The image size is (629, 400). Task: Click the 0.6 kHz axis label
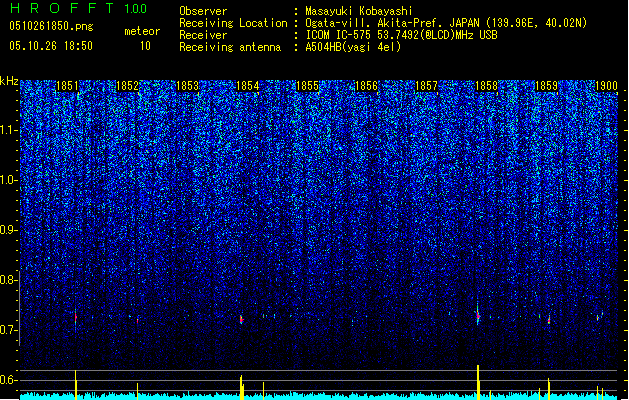click(9, 380)
